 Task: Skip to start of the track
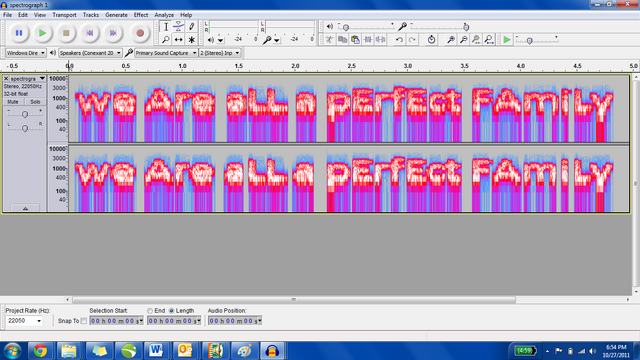tap(89, 33)
